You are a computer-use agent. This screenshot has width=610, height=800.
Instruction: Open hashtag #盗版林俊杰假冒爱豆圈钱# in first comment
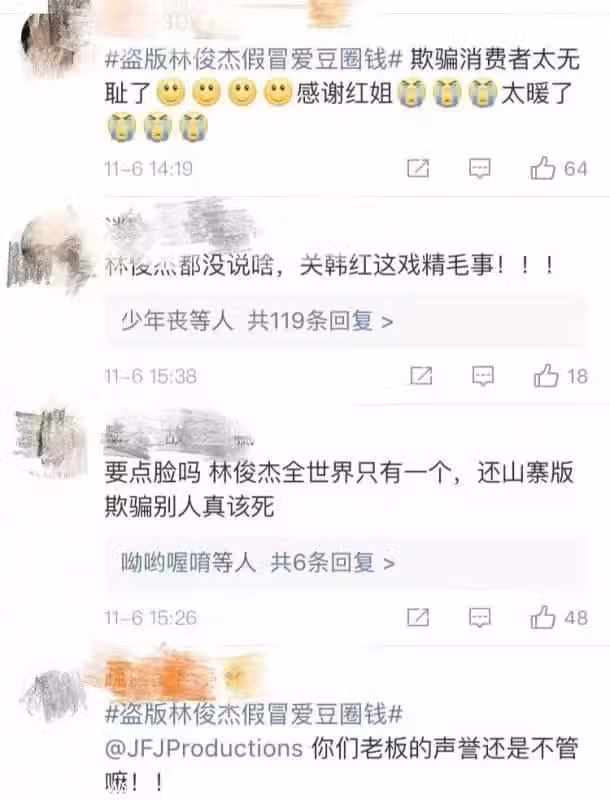point(254,60)
